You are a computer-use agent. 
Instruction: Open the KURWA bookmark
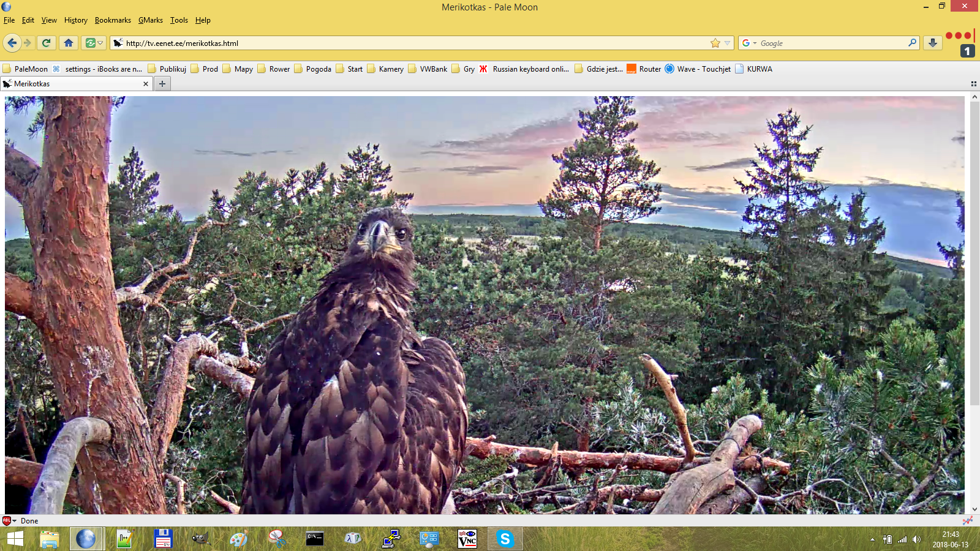(753, 69)
